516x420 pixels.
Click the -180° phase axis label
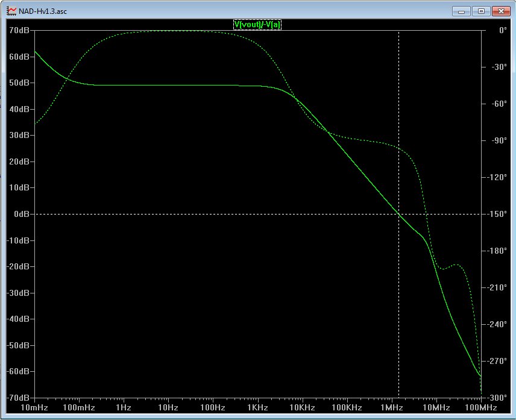(497, 251)
